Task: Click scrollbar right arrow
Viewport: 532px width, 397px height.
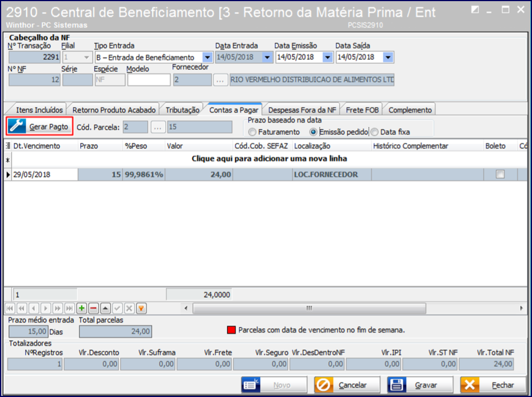Action: pos(521,308)
